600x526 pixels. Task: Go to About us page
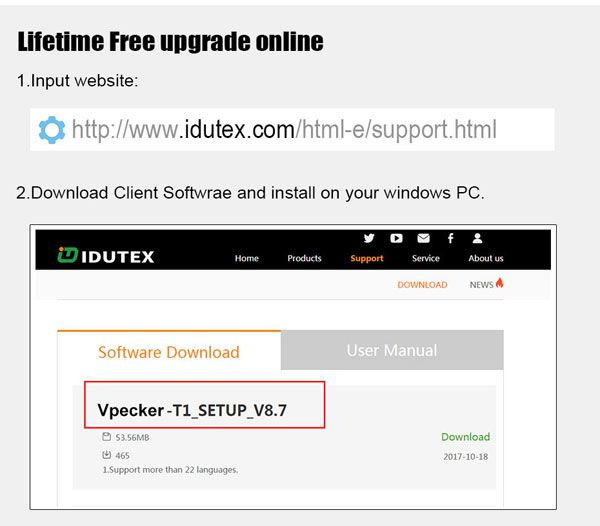(486, 258)
